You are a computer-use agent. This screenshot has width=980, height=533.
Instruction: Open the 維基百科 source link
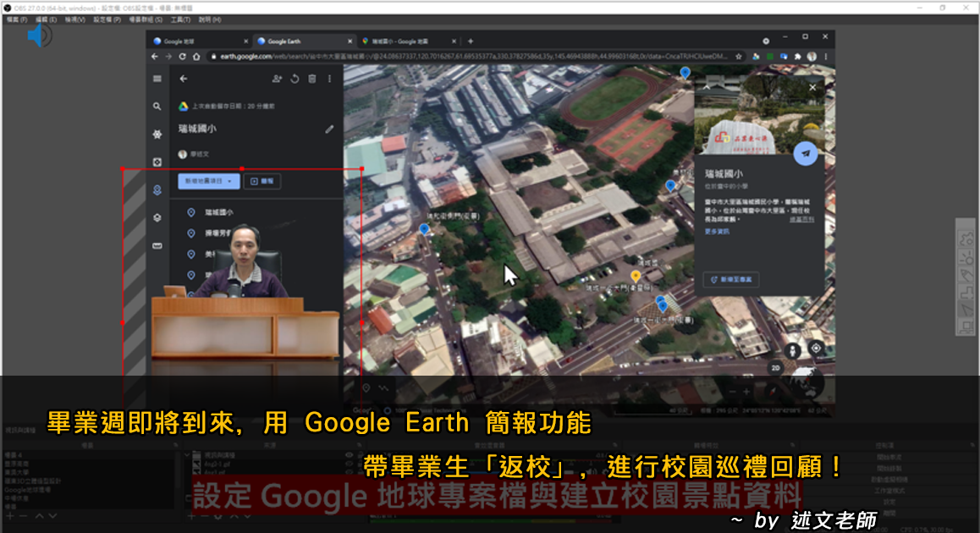point(801,219)
